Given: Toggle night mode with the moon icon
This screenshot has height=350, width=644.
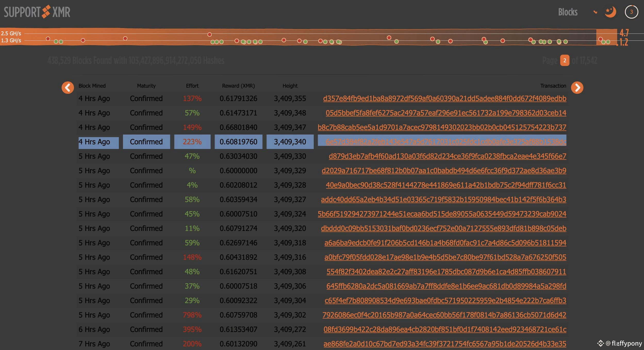Looking at the screenshot, I should pos(610,12).
